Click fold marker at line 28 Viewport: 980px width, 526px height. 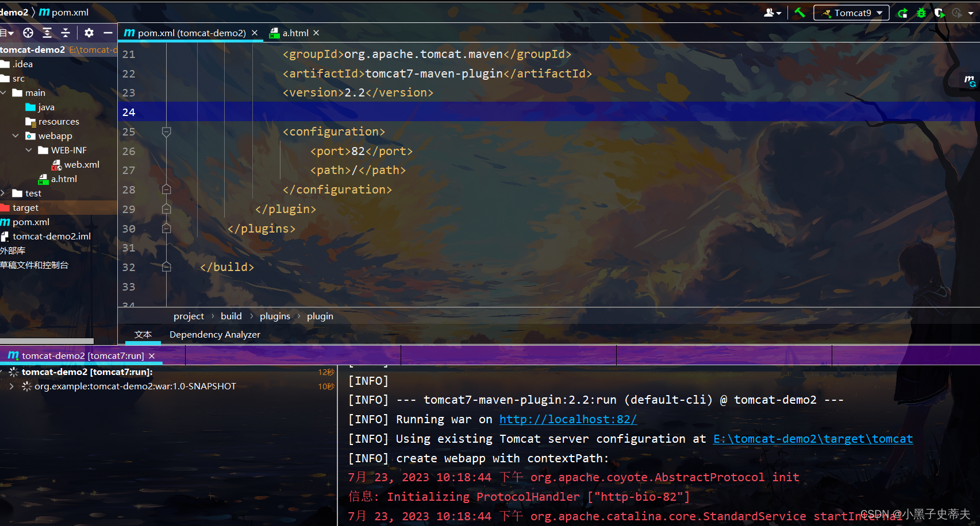(x=166, y=189)
